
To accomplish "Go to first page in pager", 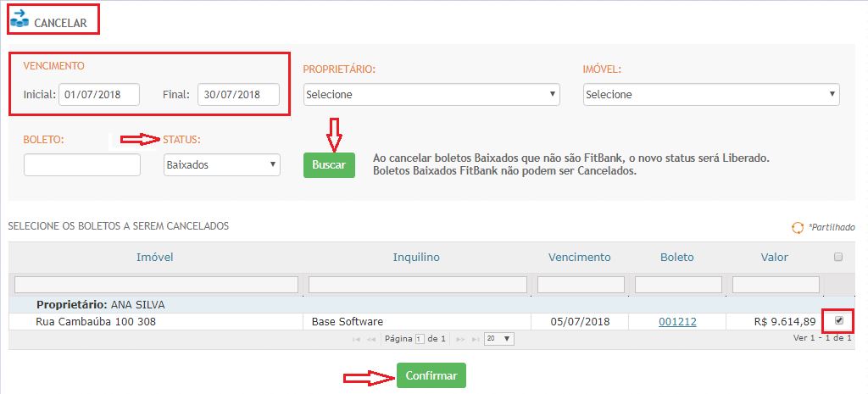I will 356,339.
